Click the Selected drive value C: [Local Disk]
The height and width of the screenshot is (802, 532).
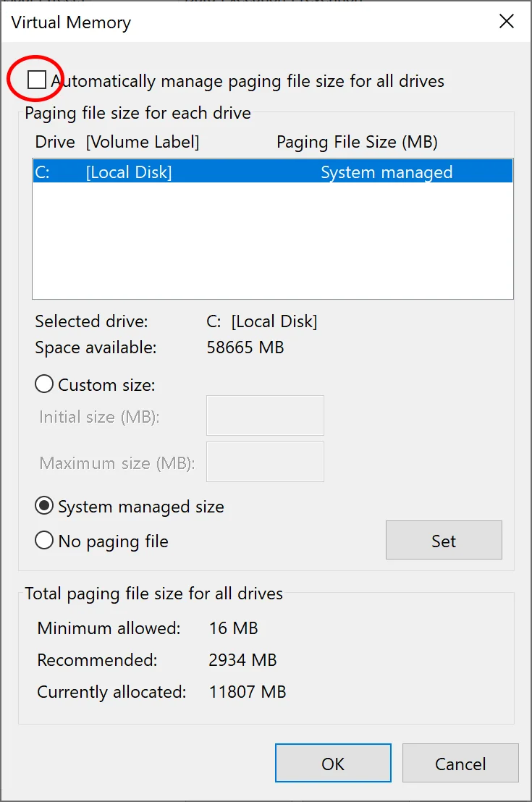262,321
